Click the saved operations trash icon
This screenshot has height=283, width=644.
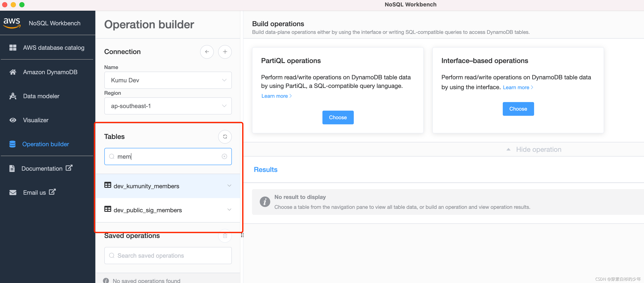click(225, 236)
